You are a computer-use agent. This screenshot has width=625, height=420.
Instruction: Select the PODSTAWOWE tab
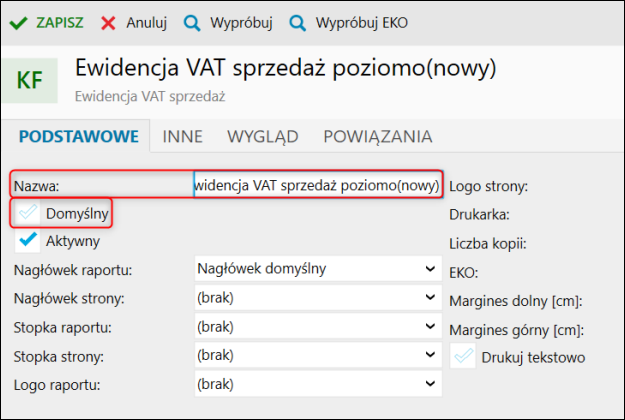(x=77, y=136)
